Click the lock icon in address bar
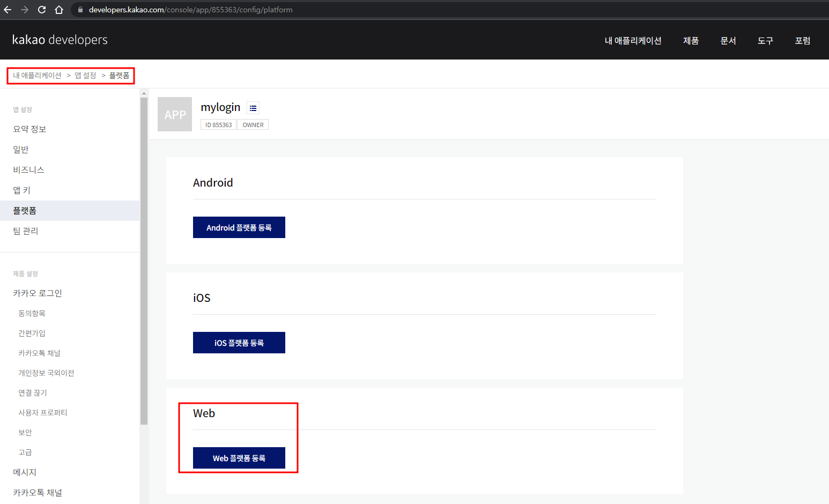The image size is (829, 504). tap(80, 10)
